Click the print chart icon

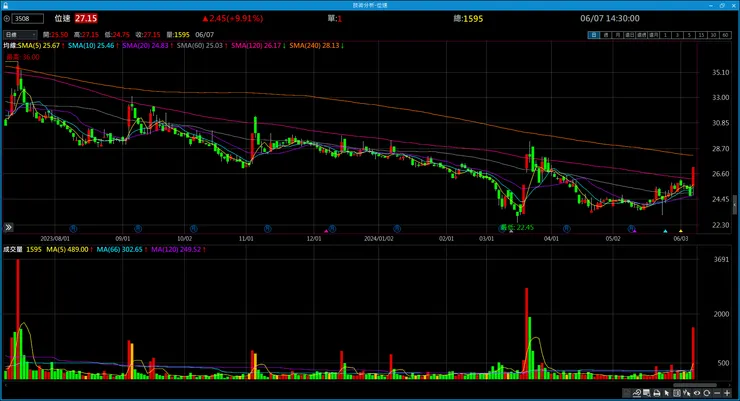tap(656, 393)
